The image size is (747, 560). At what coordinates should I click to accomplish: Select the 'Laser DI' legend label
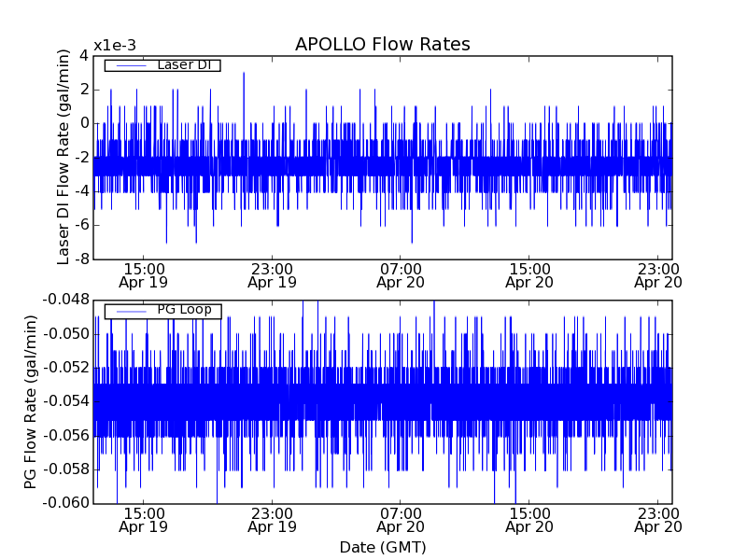(184, 64)
